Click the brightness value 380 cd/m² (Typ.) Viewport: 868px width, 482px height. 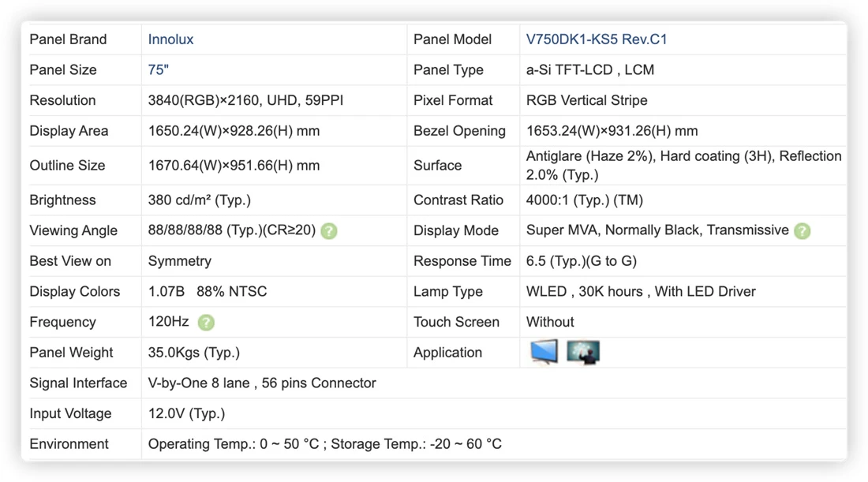[x=200, y=200]
